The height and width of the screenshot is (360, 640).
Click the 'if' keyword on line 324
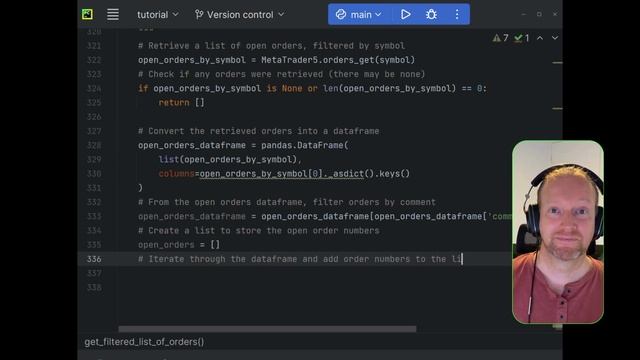[143, 89]
